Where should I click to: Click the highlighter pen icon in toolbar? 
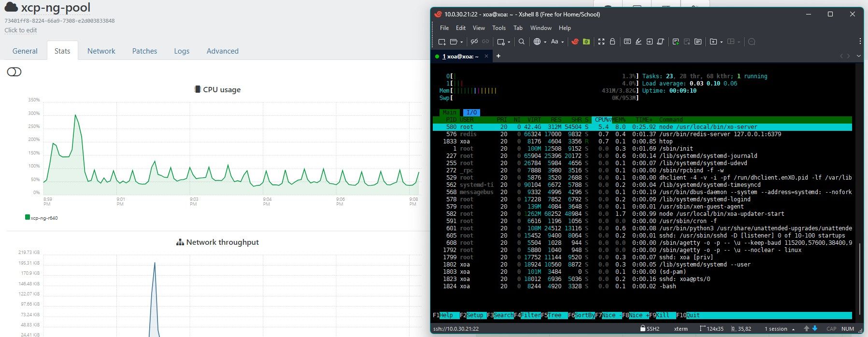[x=639, y=42]
